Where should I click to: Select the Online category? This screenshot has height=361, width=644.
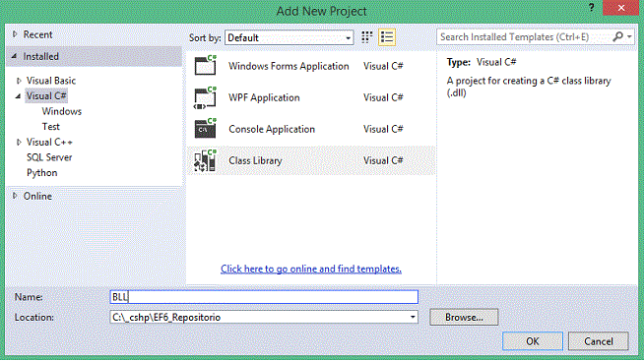click(37, 196)
